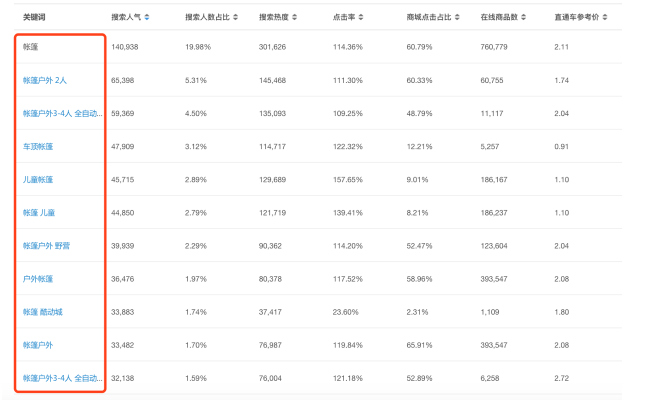This screenshot has width=649, height=400.
Task: Click the first-row keyword 帐篷
Action: (31, 46)
